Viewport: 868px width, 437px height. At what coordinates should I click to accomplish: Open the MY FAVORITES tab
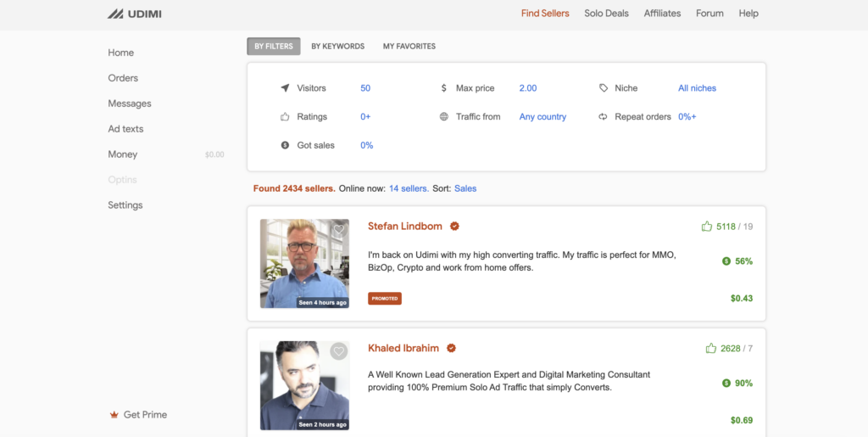[409, 47]
